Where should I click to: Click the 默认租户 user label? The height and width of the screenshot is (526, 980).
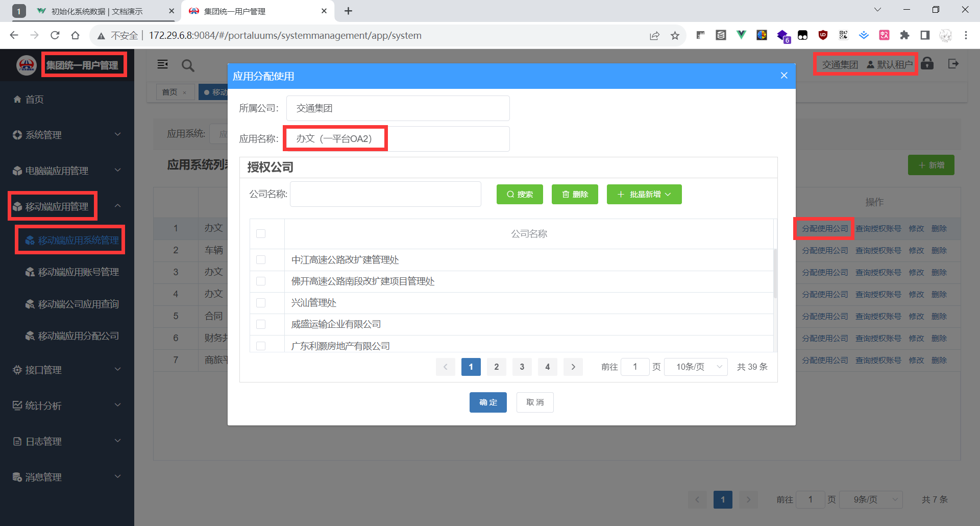point(890,64)
